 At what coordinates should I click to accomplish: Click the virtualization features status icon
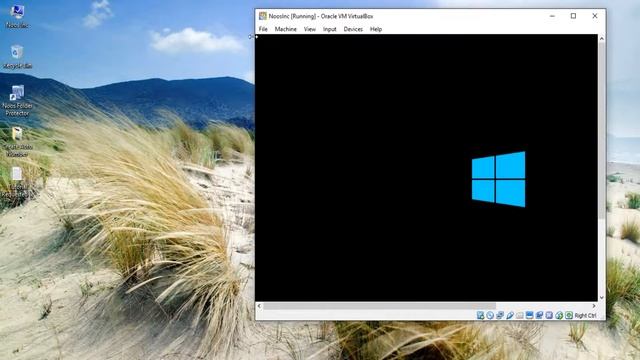[x=549, y=315]
